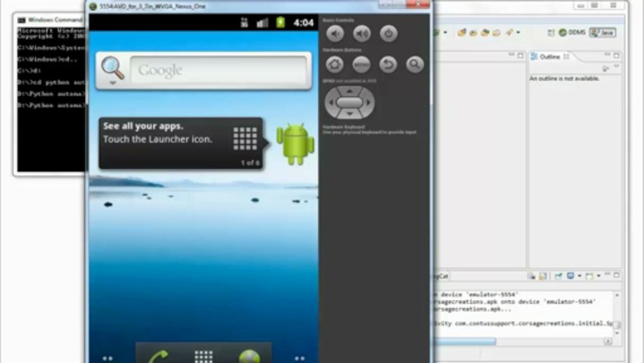The height and width of the screenshot is (363, 644).
Task: Expand the display console dropdown arrow
Action: pos(579,276)
